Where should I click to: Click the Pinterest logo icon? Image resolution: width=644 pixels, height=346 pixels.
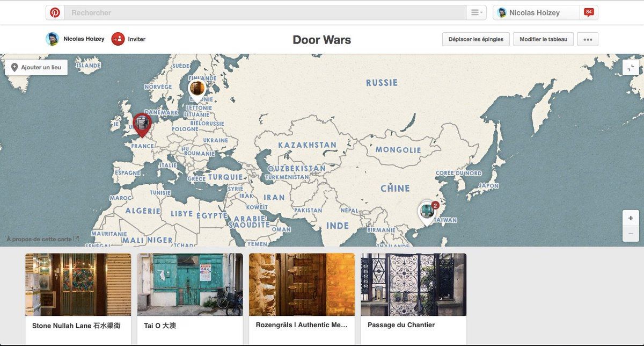(x=55, y=12)
